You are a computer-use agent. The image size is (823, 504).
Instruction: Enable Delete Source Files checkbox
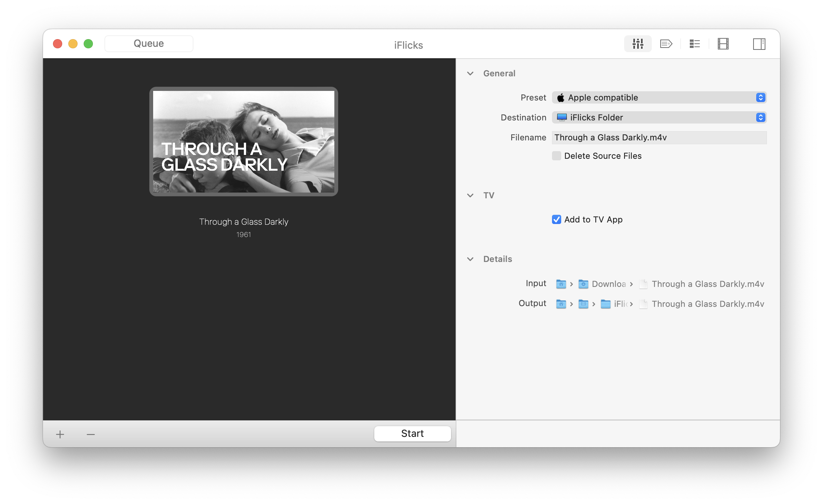(x=556, y=156)
